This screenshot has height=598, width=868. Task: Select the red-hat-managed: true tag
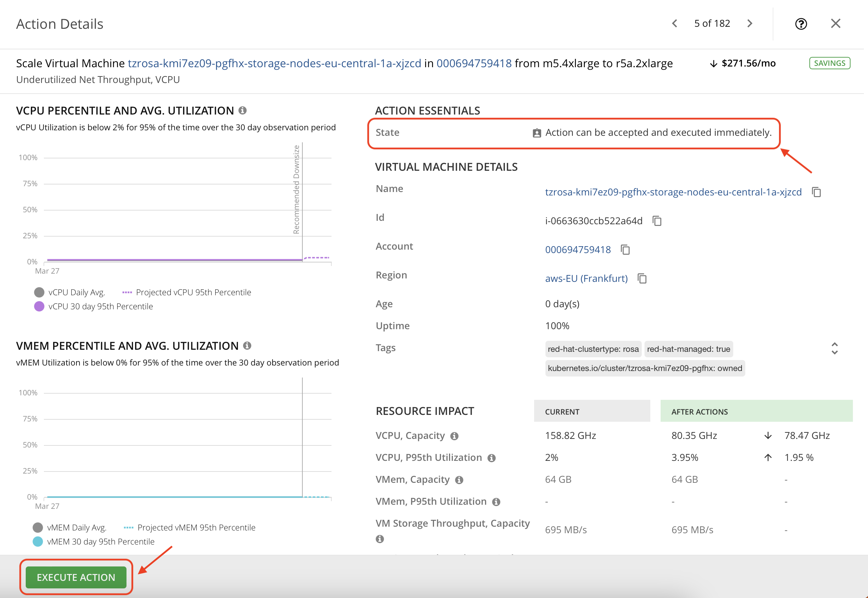(x=689, y=349)
